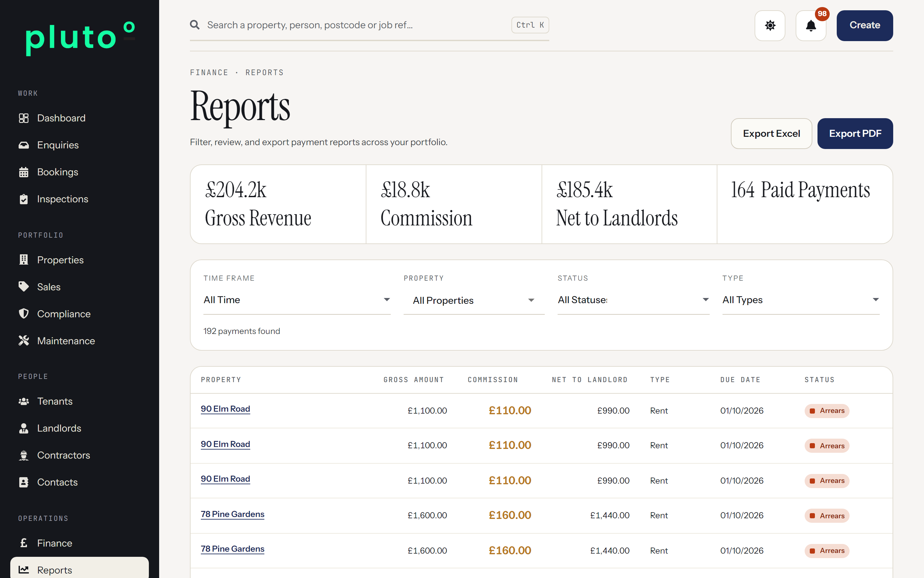Open first 90 Elm Road property link
The image size is (924, 578).
click(225, 409)
